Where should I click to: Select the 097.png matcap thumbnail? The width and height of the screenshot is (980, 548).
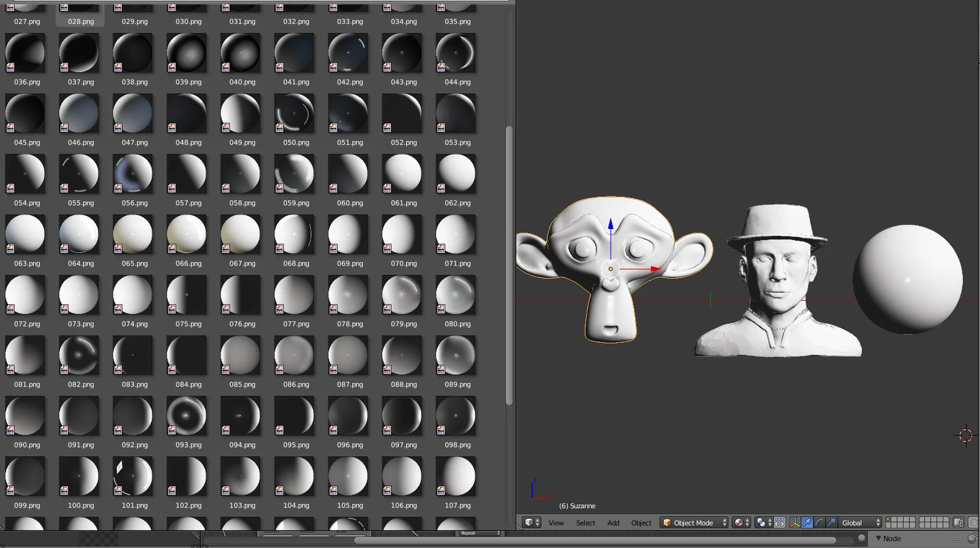click(x=402, y=416)
